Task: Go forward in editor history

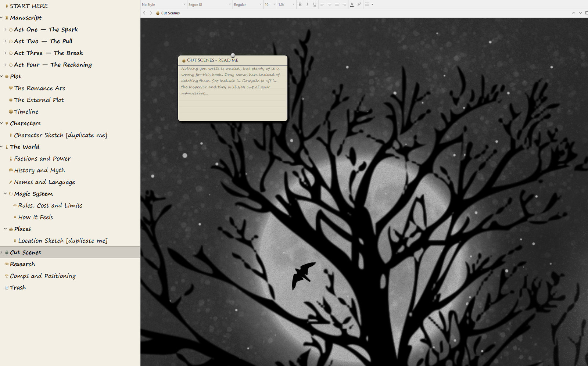Action: point(151,13)
